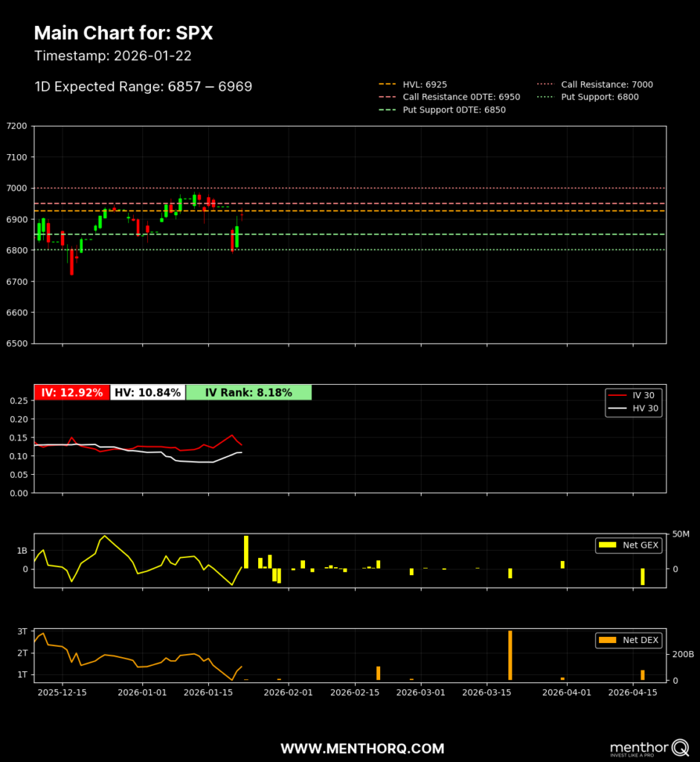Expand the Net GEX legend box
This screenshot has height=762, width=700.
629,545
